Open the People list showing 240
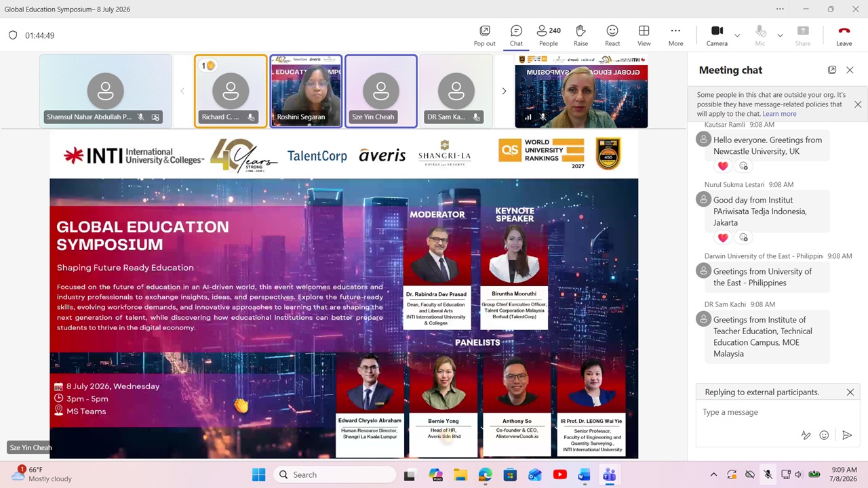The height and width of the screenshot is (488, 868). click(x=549, y=35)
